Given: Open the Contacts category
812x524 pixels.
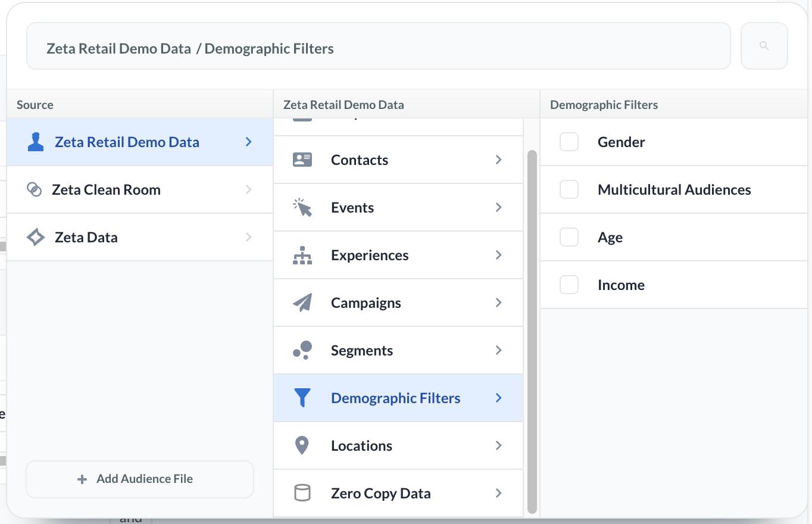Looking at the screenshot, I should click(398, 160).
